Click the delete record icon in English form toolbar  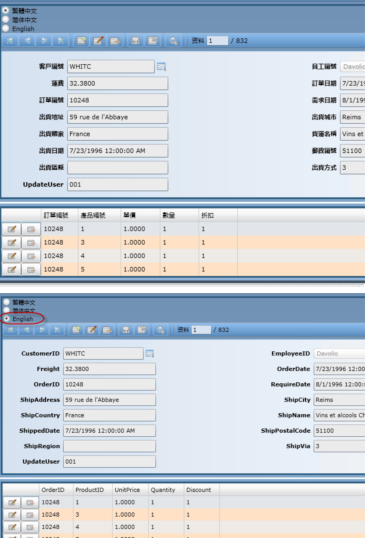coord(107,330)
